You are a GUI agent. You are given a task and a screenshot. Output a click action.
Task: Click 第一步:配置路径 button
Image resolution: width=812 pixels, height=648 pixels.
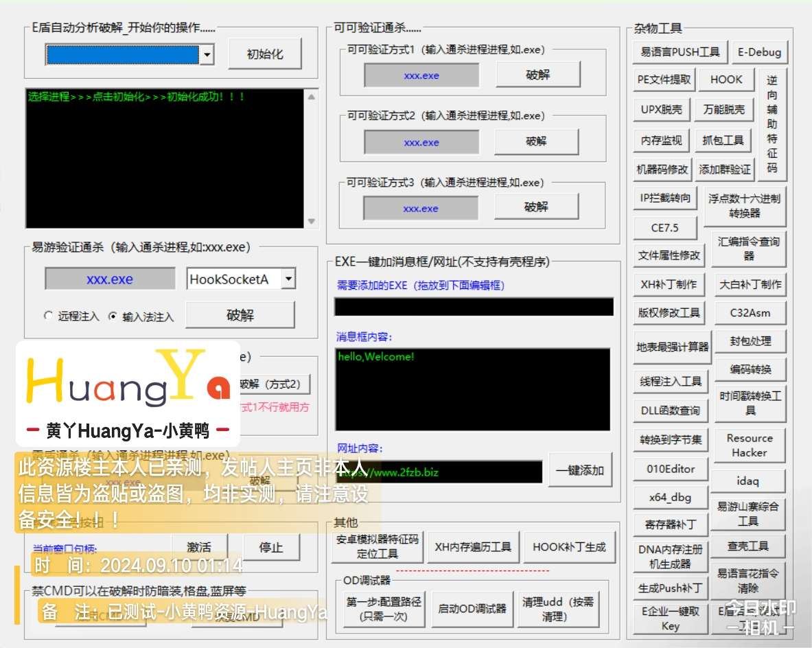coord(383,609)
